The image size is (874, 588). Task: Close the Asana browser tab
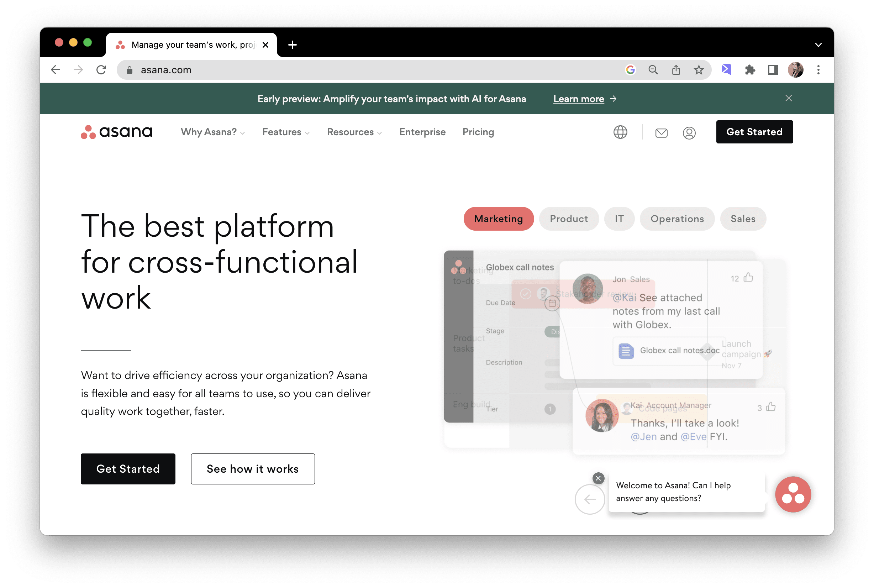pyautogui.click(x=265, y=45)
